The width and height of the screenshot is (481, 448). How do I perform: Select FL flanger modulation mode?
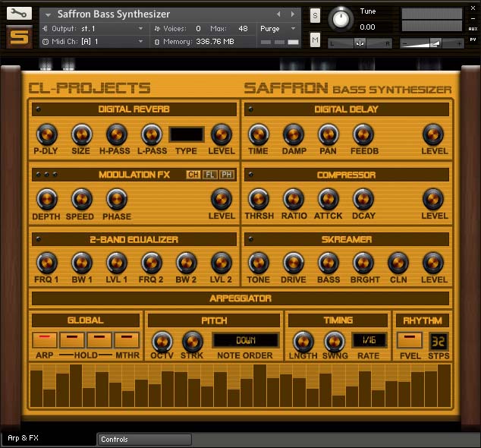point(210,175)
